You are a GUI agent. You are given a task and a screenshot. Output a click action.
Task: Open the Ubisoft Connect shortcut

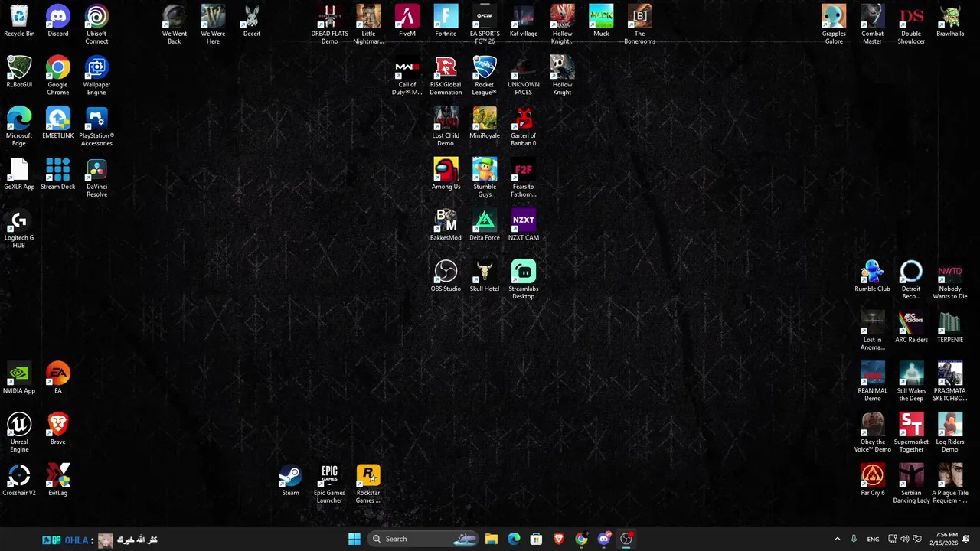(x=96, y=24)
